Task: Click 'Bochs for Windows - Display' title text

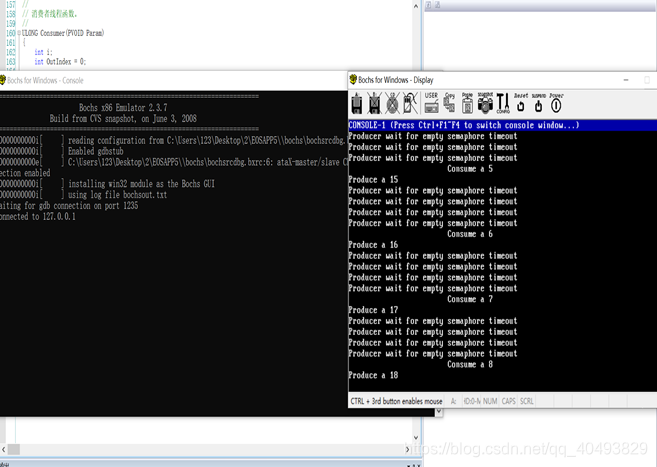Action: [x=396, y=80]
